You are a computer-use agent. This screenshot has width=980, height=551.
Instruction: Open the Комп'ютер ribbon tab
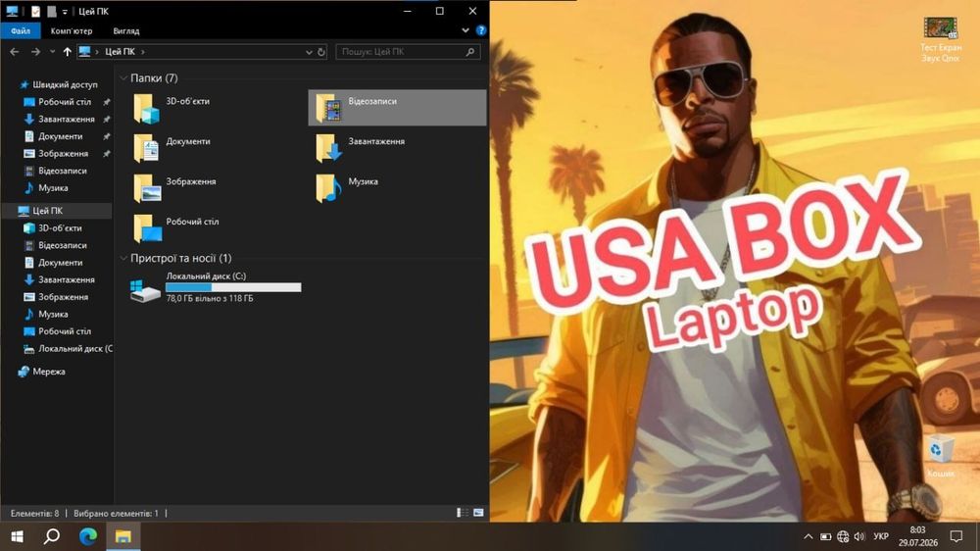(72, 30)
